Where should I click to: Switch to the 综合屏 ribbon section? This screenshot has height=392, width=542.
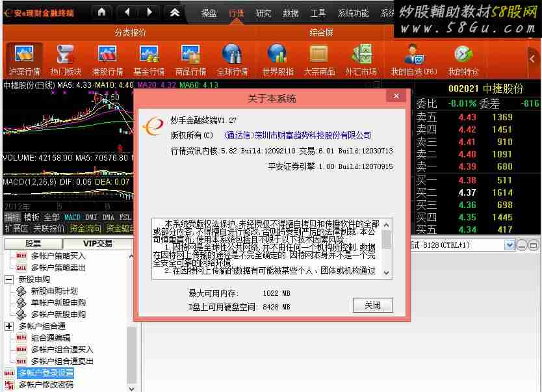[321, 33]
